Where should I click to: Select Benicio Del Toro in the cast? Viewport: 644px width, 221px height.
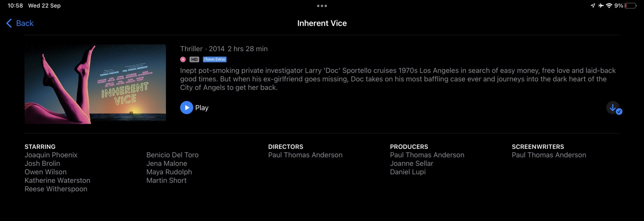coord(172,155)
